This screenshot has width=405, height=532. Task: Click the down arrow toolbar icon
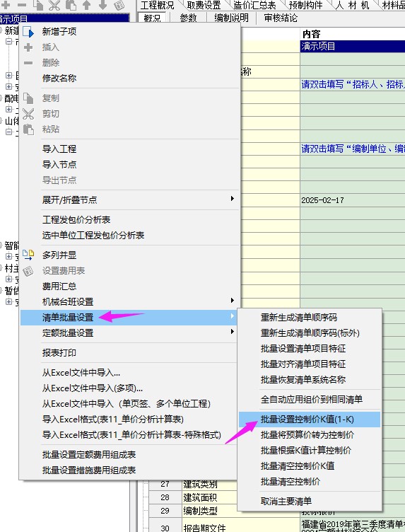tap(102, 4)
